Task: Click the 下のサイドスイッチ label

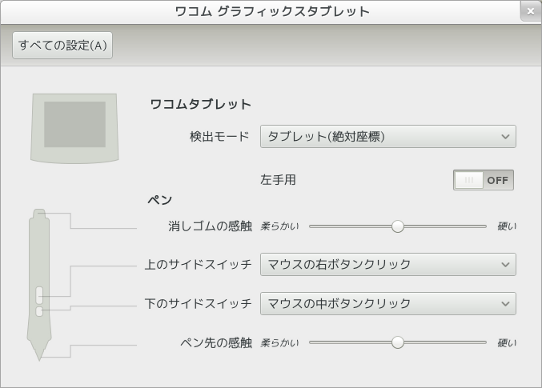Action: pyautogui.click(x=198, y=304)
